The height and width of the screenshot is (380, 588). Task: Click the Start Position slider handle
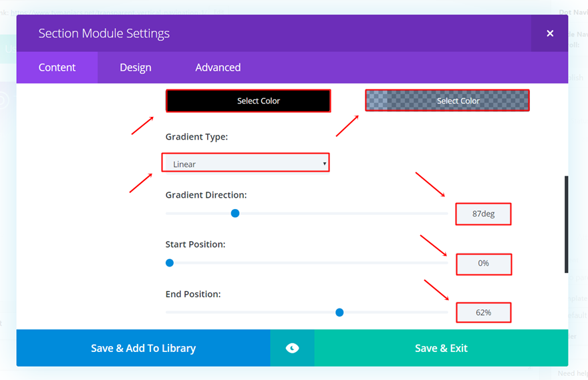pyautogui.click(x=170, y=263)
